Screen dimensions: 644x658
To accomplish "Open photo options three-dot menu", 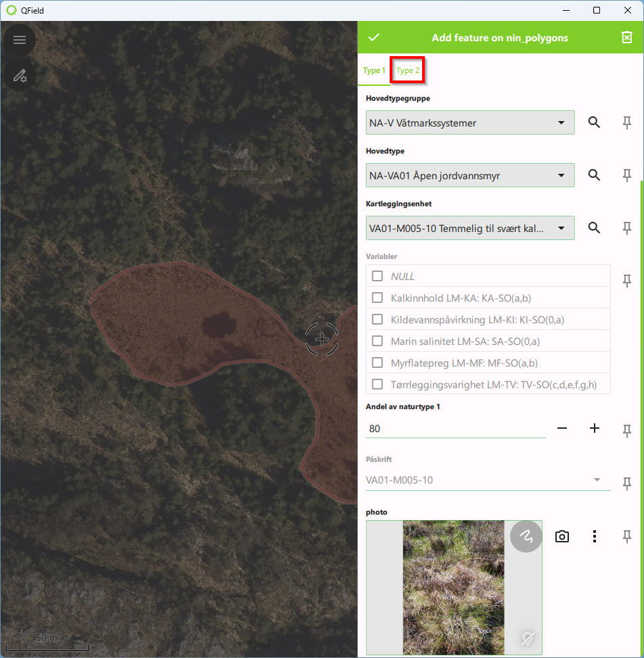I will point(594,536).
